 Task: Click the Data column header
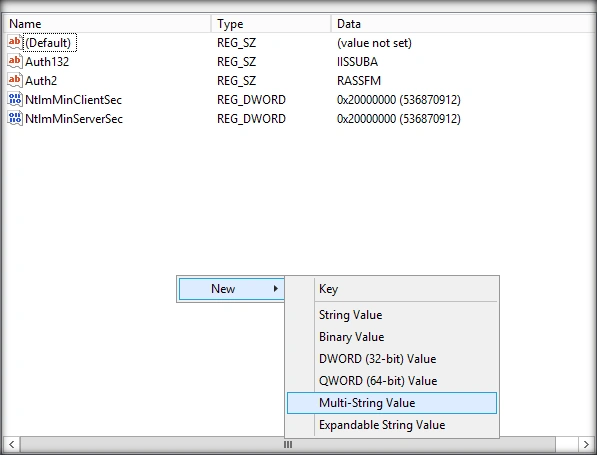pyautogui.click(x=463, y=24)
